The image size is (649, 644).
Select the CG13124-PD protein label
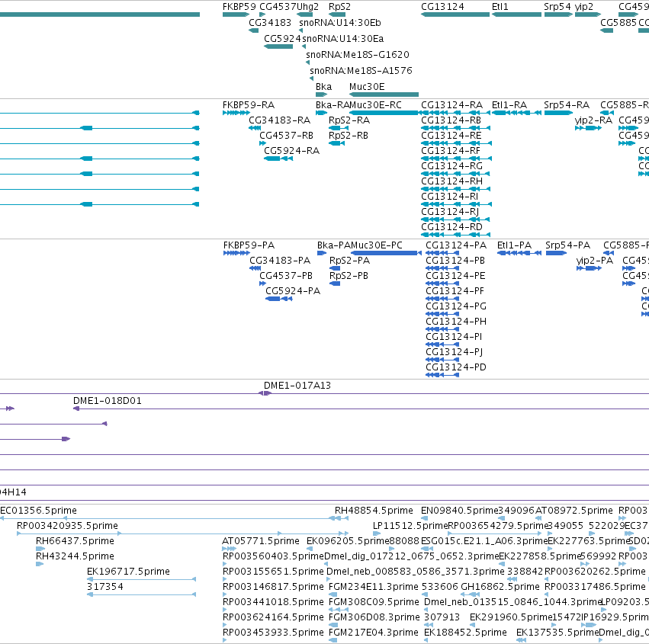coord(456,367)
